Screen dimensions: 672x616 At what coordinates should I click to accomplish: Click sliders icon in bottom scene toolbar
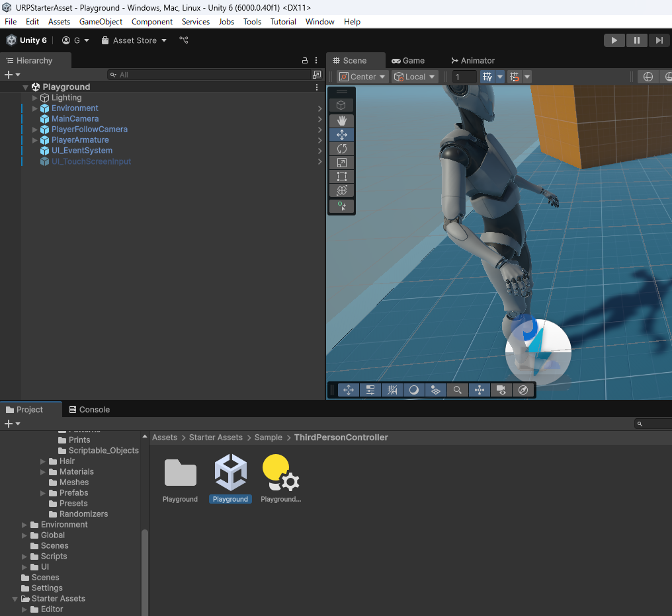[370, 390]
